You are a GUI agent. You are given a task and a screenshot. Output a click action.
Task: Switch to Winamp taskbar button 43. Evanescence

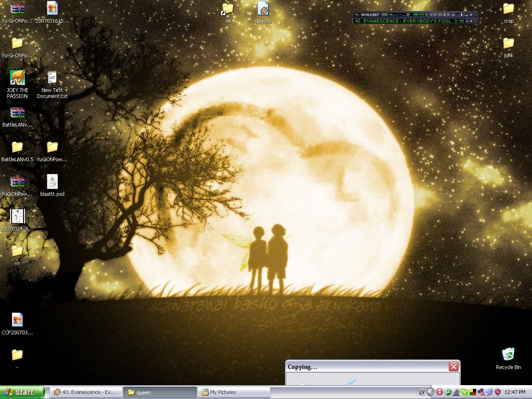click(86, 392)
